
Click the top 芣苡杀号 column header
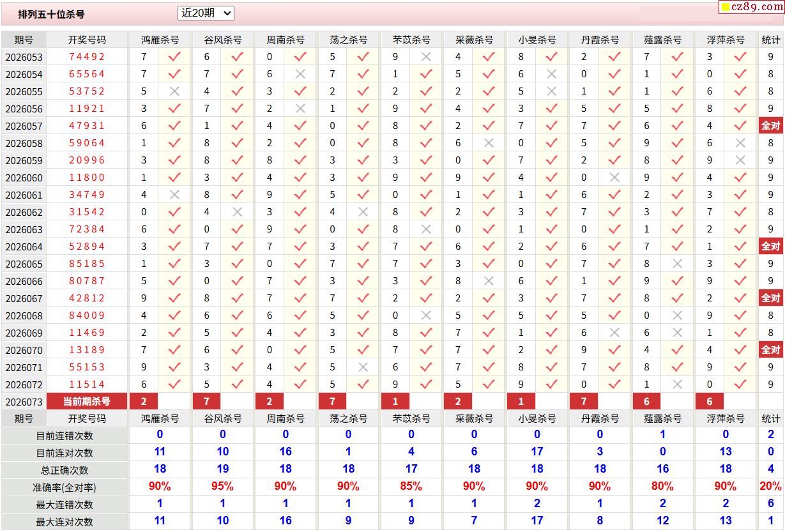point(411,40)
